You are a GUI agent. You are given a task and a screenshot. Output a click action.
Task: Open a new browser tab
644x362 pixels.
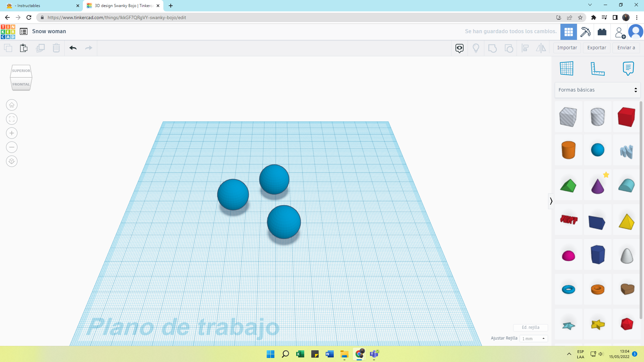(x=171, y=6)
